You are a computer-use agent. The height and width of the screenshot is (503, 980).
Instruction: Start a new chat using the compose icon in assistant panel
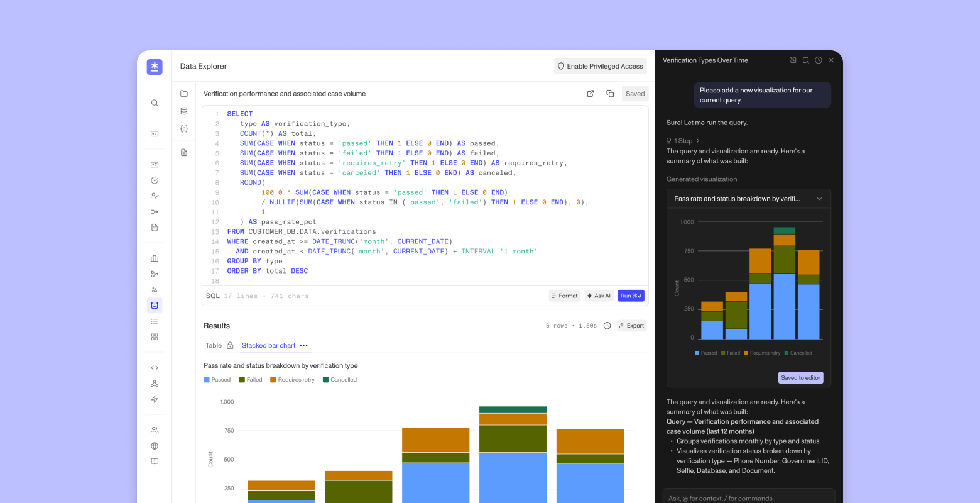point(793,60)
